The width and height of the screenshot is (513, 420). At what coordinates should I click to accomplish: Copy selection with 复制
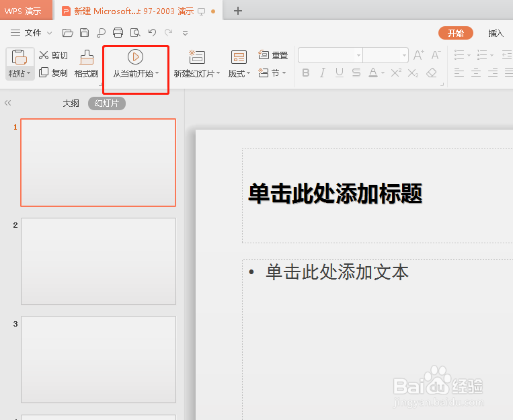(x=53, y=73)
